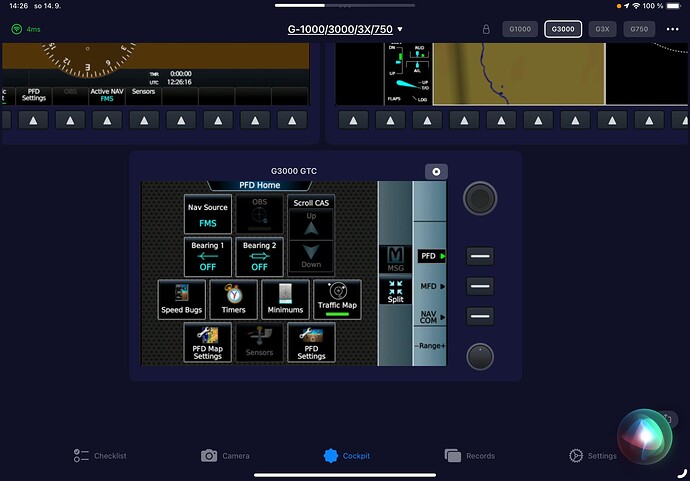Toggle the lock icon
This screenshot has width=690, height=481.
click(x=486, y=29)
